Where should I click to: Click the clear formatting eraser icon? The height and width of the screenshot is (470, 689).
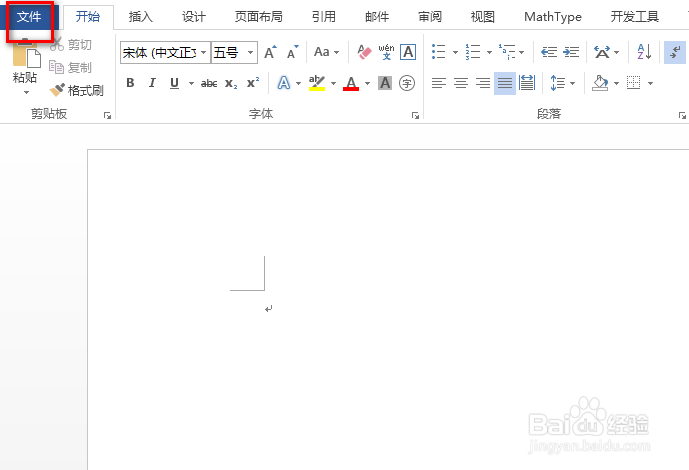[364, 52]
